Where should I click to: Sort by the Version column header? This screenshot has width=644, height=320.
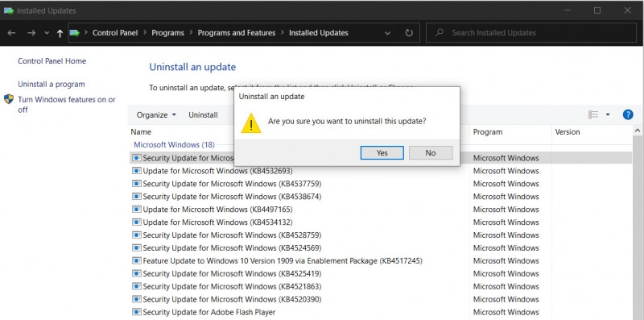coord(568,132)
